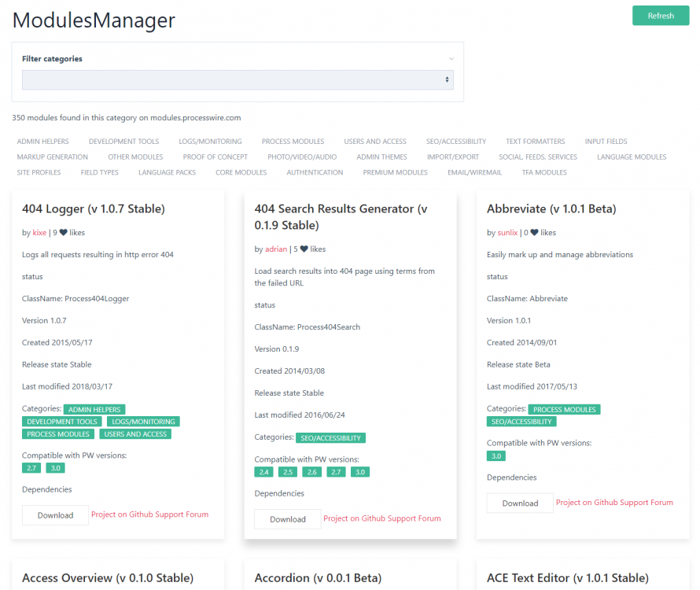Download the 404 Logger module
This screenshot has width=700, height=590.
point(55,515)
